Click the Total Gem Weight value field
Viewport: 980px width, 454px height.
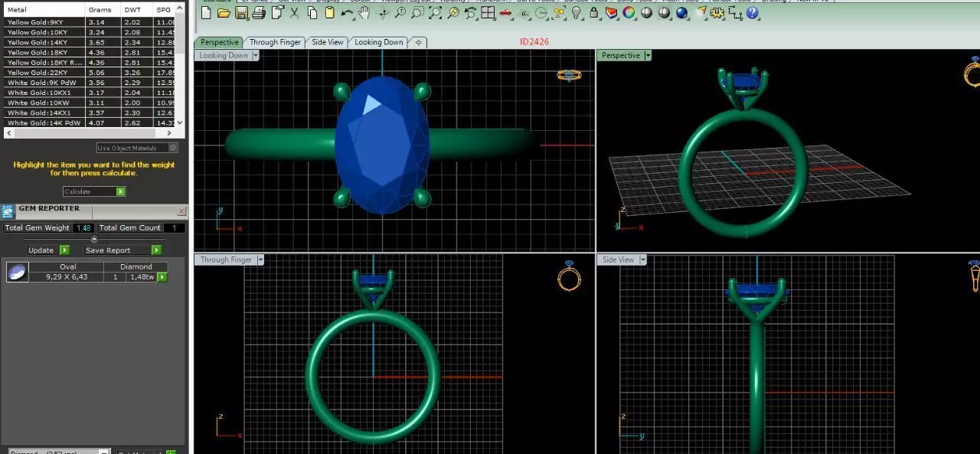[x=83, y=227]
